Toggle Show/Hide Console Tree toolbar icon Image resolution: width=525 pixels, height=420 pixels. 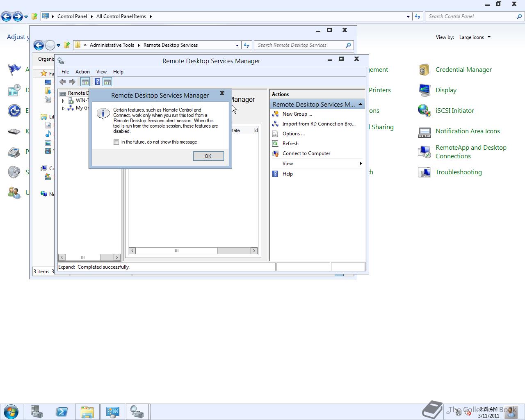(85, 82)
